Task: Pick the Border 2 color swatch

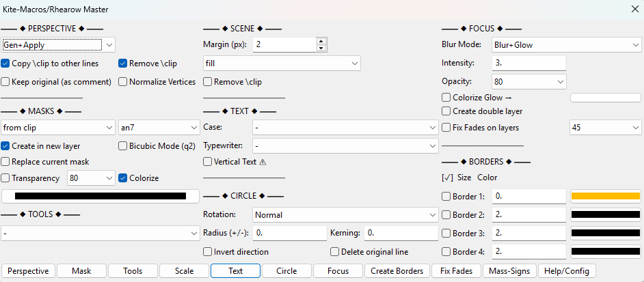Action: pyautogui.click(x=606, y=214)
